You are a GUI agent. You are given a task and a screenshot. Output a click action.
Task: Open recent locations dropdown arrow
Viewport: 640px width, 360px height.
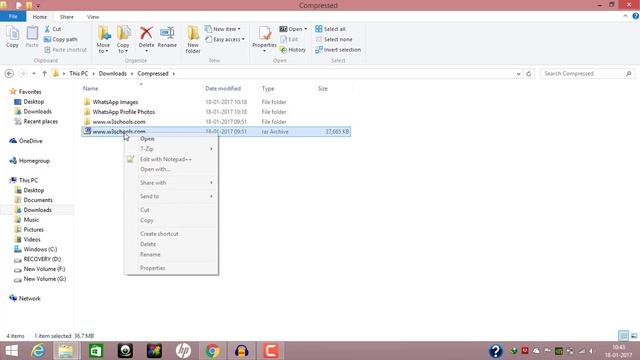click(34, 73)
